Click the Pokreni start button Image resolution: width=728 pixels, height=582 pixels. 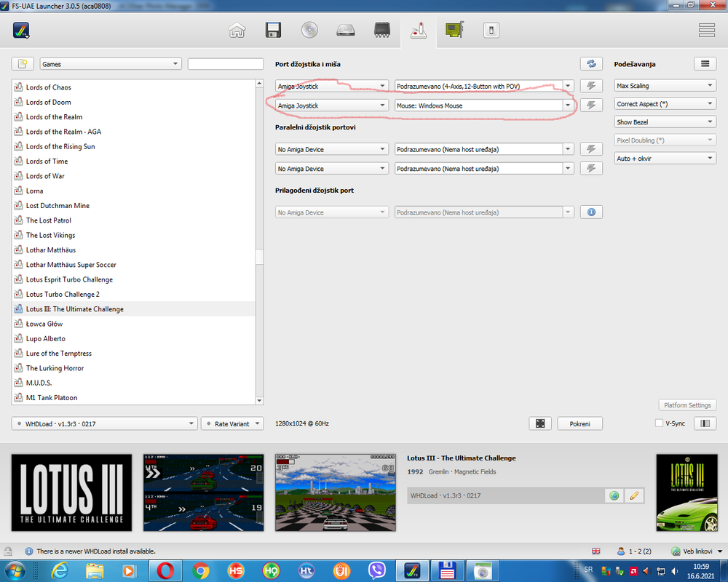tap(580, 423)
